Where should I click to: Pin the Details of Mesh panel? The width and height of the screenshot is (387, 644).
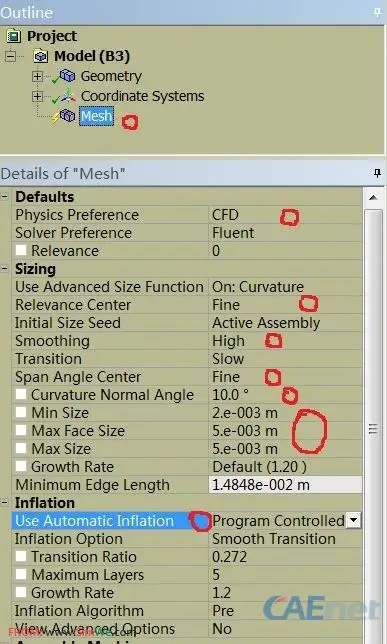(377, 174)
